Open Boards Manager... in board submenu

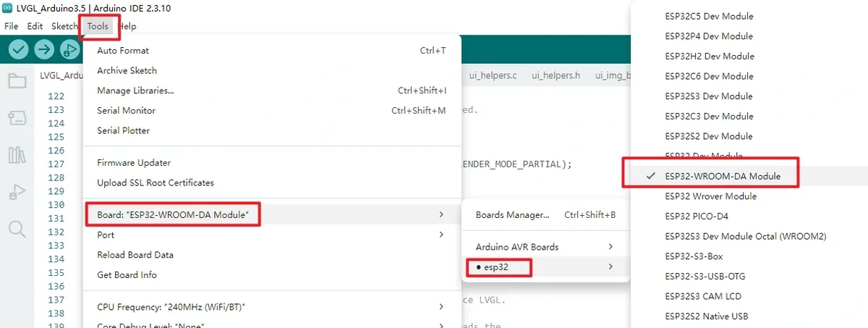point(546,215)
